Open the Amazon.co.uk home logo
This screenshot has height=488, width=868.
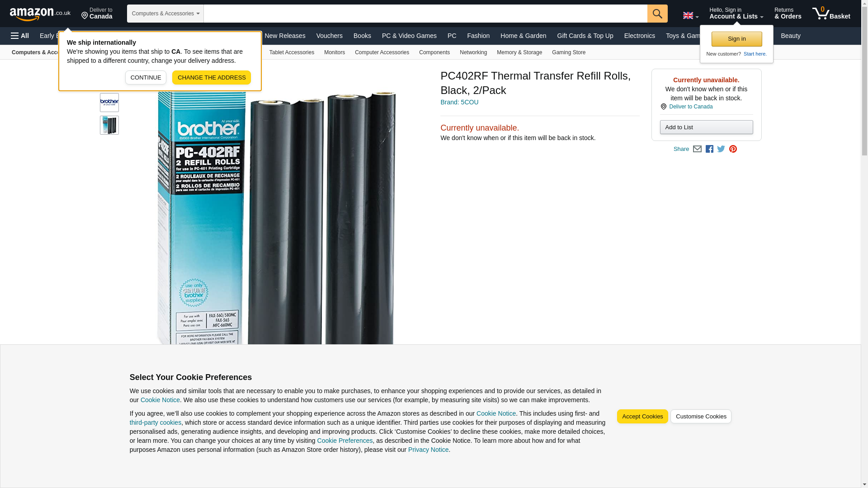[40, 14]
